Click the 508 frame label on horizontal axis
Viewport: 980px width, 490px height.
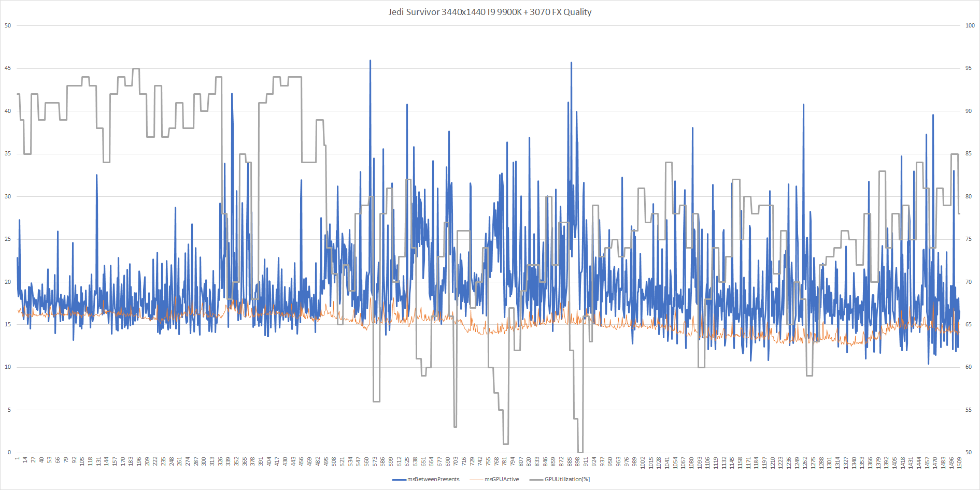click(x=334, y=461)
